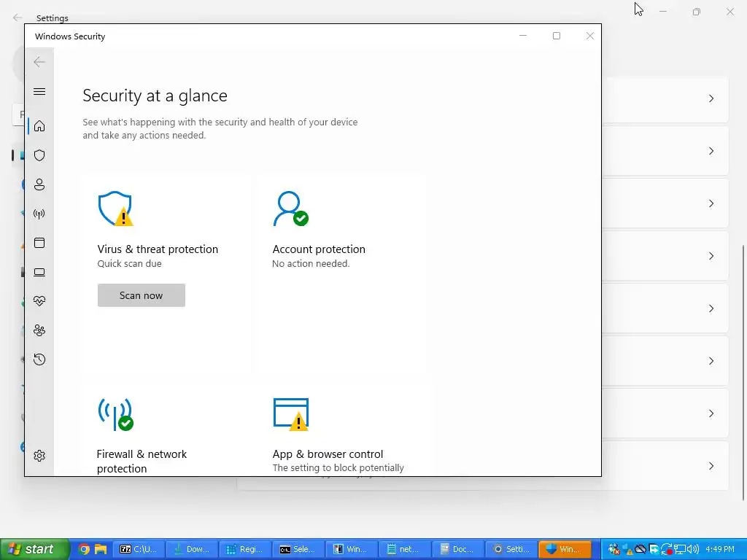
Task: Click the volume speaker tray icon
Action: click(x=693, y=549)
